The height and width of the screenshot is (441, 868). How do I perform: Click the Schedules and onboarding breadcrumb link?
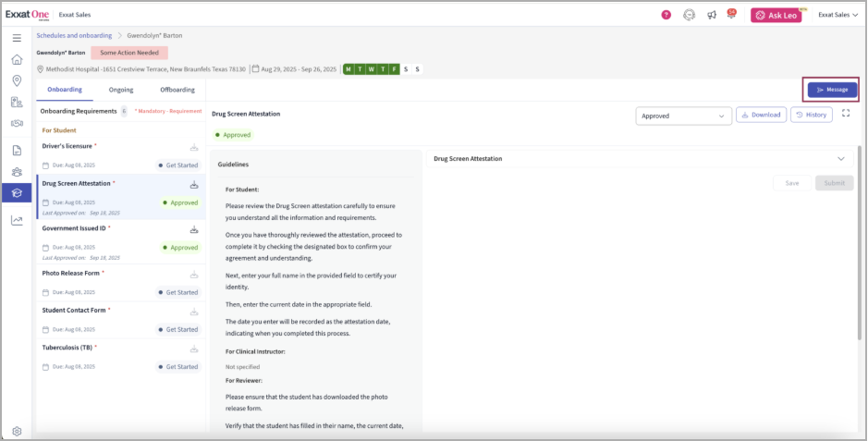(73, 35)
